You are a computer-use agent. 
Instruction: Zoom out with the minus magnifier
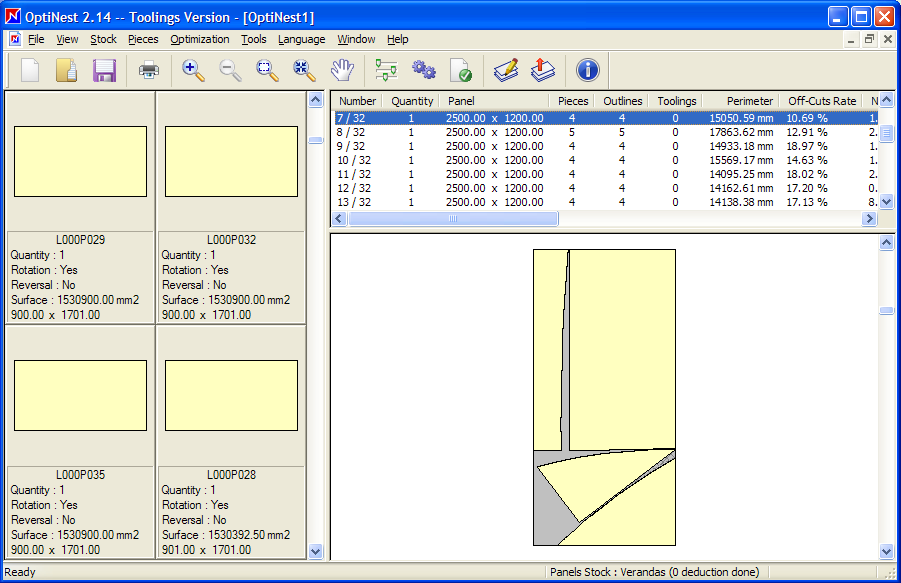click(230, 71)
